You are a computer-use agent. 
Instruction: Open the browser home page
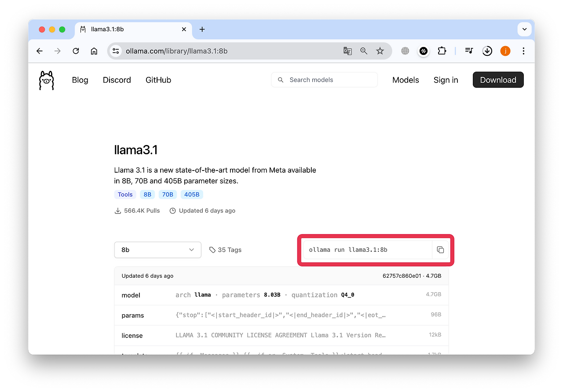click(x=94, y=51)
